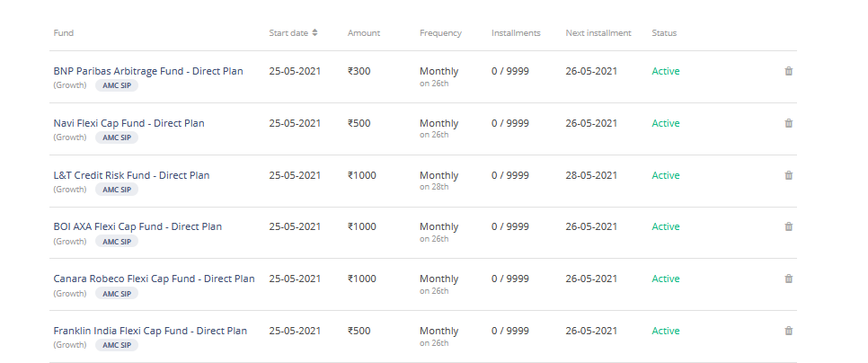868x363 pixels.
Task: Click AMC SIP badge under Navi Flexi Cap
Action: (x=116, y=137)
